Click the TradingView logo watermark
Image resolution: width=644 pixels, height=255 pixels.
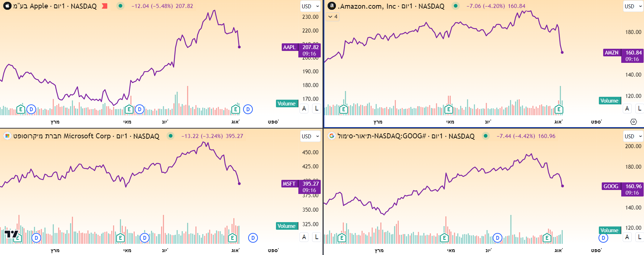[x=11, y=234]
